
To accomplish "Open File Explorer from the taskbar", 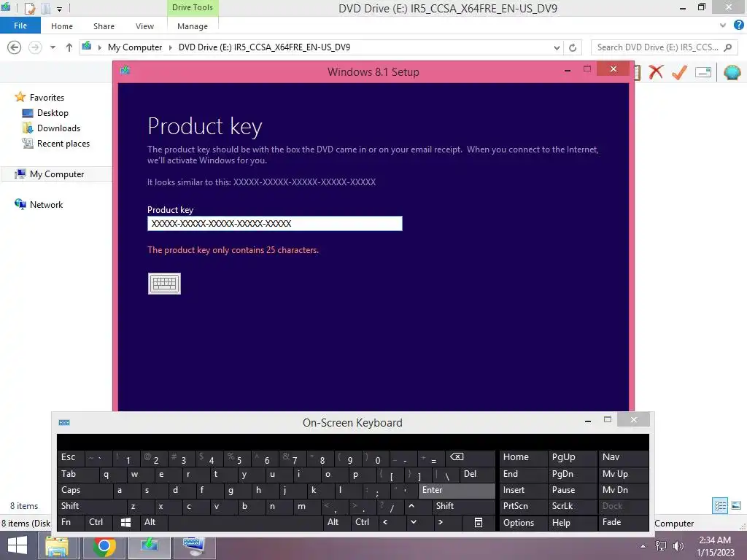I will tap(57, 545).
